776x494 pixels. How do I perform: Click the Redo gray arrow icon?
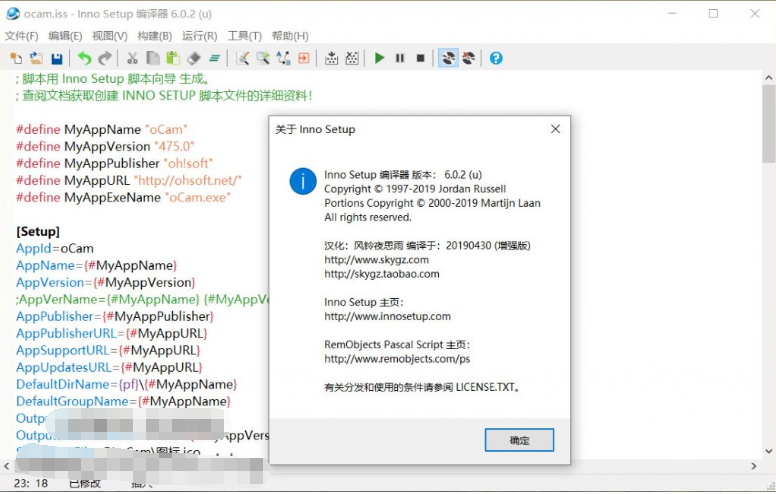(105, 59)
